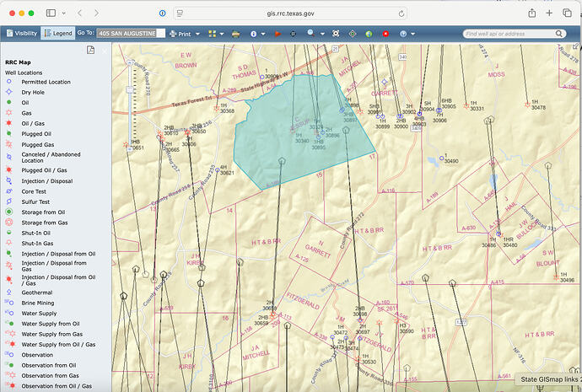
Task: Click the red circle toolbar icon
Action: click(385, 33)
